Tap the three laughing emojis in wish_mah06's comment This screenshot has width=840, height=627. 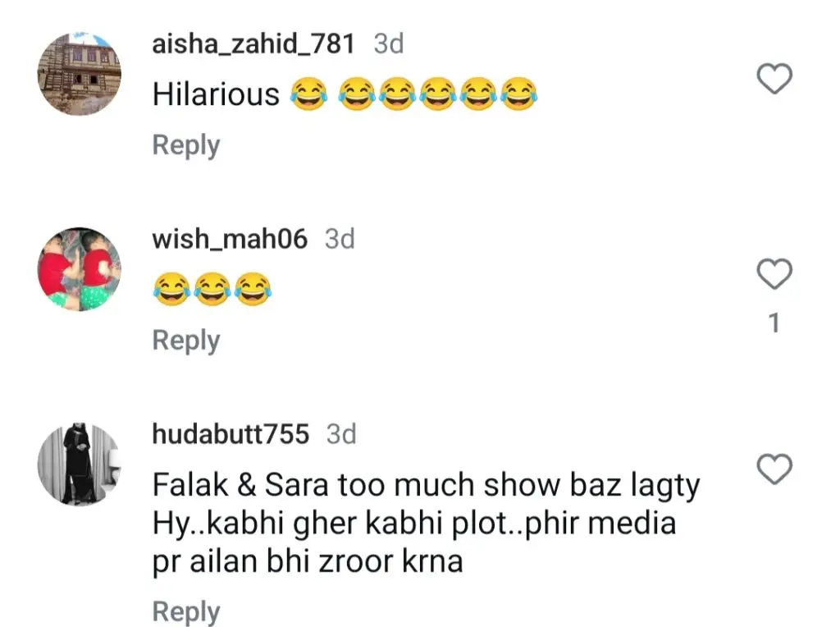point(212,290)
